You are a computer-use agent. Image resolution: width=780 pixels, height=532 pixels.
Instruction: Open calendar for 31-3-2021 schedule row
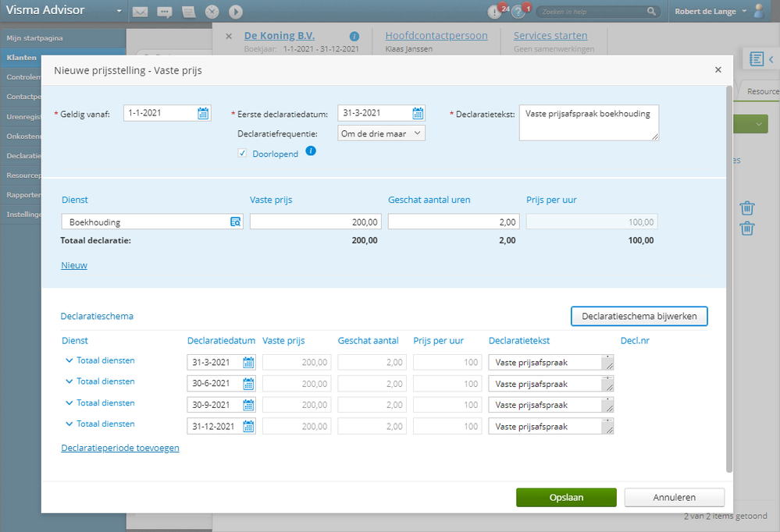[248, 363]
